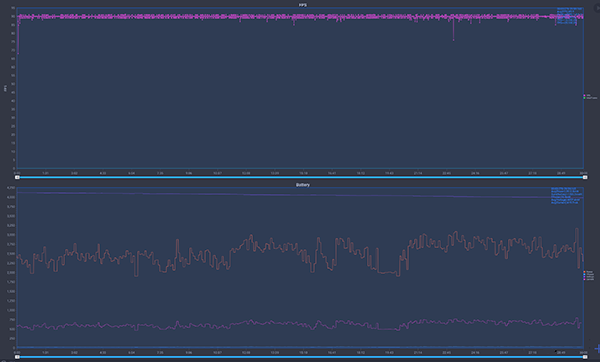
Task: Toggle the magenta series in the Battery legend
Action: pos(589,279)
